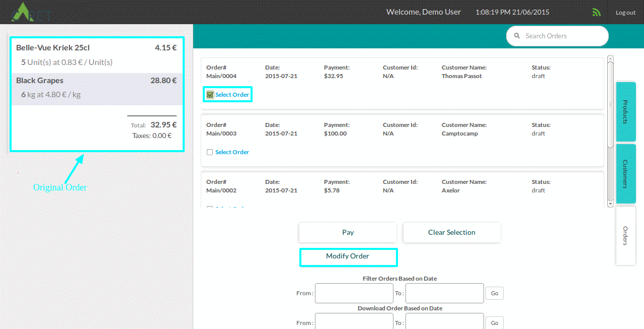This screenshot has height=329, width=644.
Task: Click the magnifier icon in Search Orders
Action: coord(517,36)
